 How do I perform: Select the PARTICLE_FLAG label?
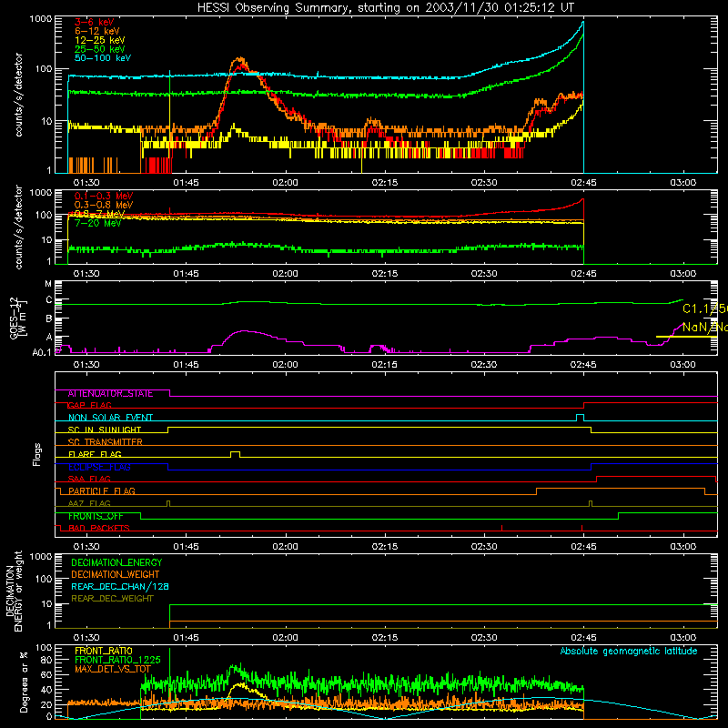pyautogui.click(x=102, y=491)
